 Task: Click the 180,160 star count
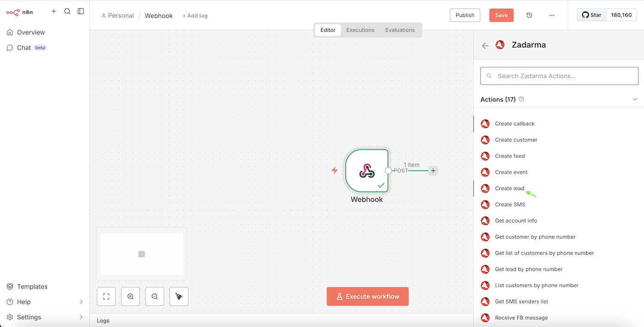(621, 15)
